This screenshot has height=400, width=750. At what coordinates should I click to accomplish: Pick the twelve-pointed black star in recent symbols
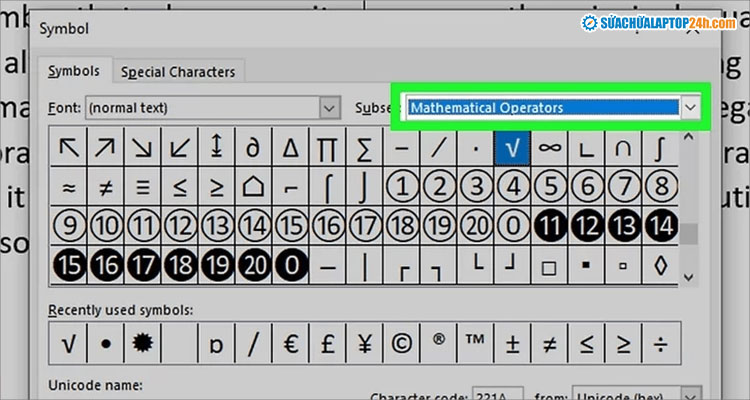point(143,344)
